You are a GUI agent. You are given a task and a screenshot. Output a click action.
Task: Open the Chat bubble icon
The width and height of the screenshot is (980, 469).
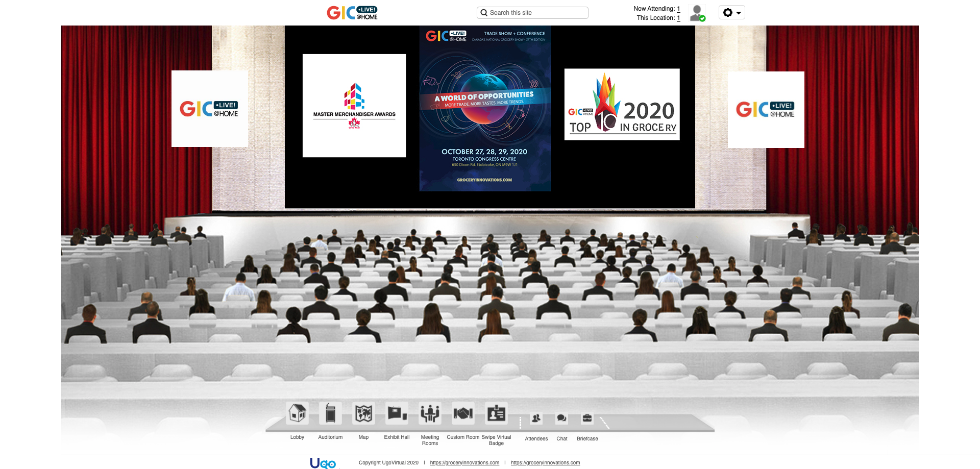tap(561, 419)
